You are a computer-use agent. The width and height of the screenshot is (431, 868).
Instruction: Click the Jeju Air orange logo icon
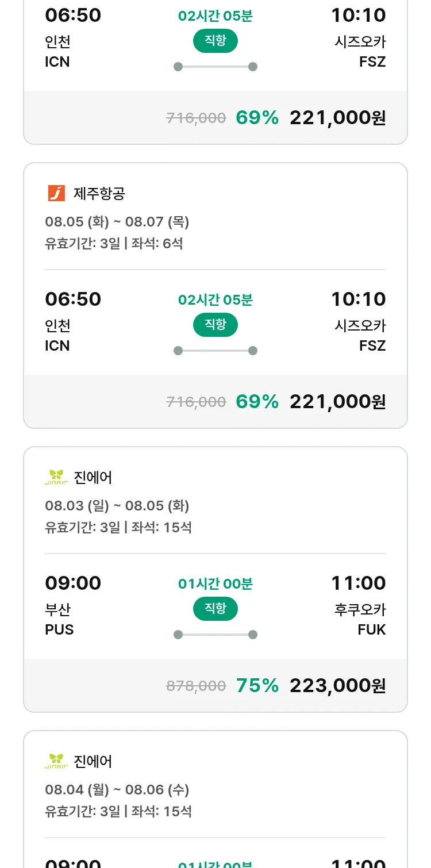pos(56,193)
